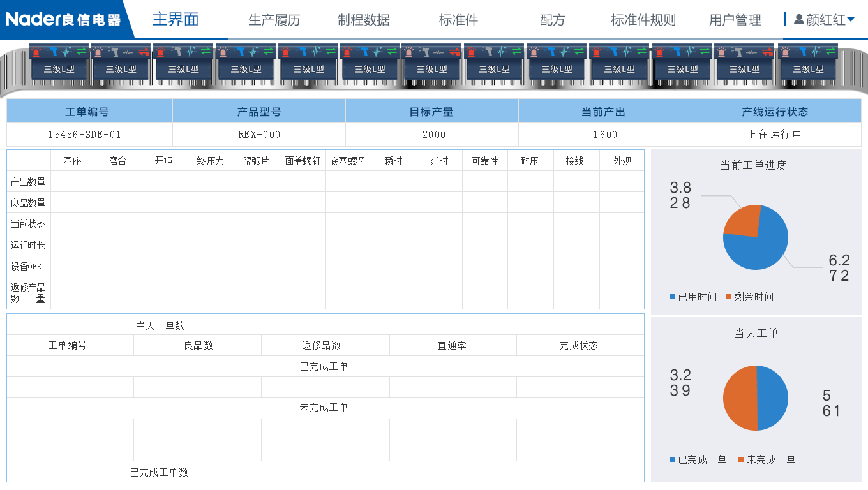Click the green transfer arrows icon on the first station
Image resolution: width=868 pixels, height=490 pixels.
(x=81, y=51)
